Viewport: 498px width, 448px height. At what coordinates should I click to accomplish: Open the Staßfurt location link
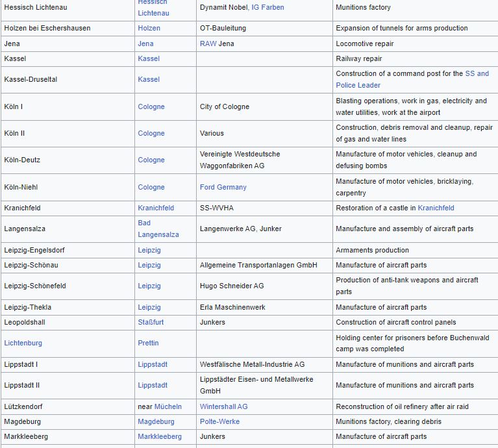pos(151,322)
